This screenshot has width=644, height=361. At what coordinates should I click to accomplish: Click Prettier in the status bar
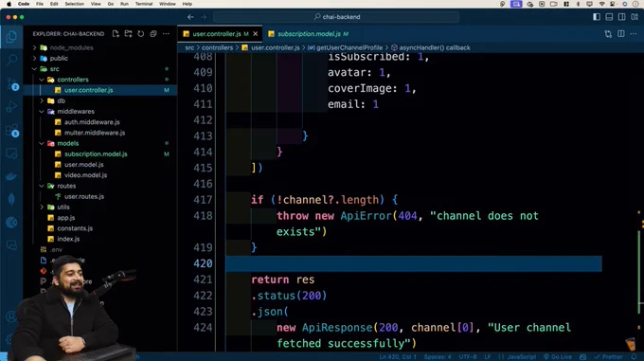coord(608,357)
